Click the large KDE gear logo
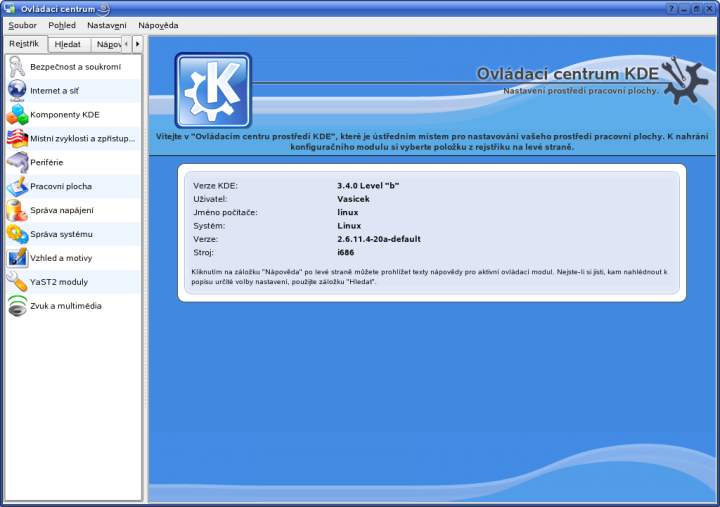The image size is (720, 507). click(x=213, y=90)
